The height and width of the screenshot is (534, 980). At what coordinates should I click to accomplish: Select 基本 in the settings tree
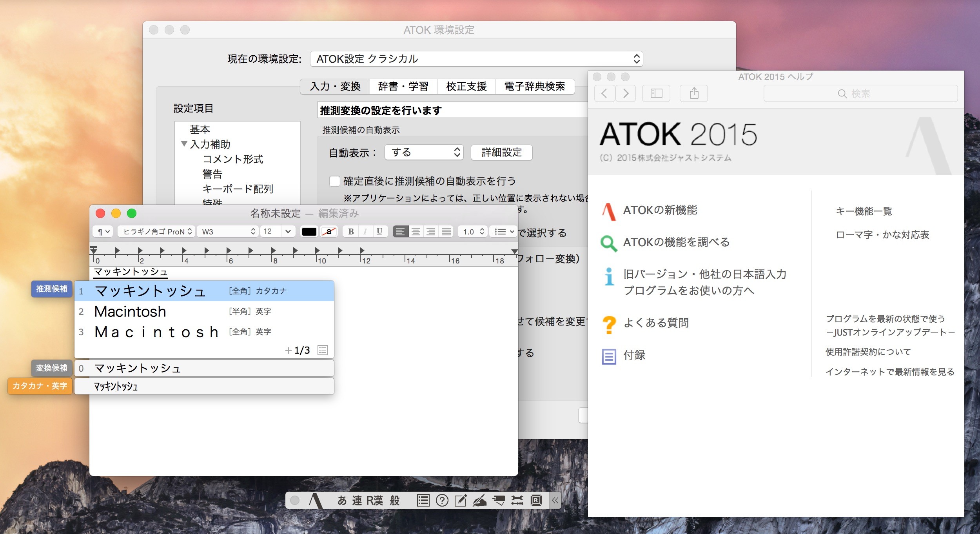click(x=200, y=129)
